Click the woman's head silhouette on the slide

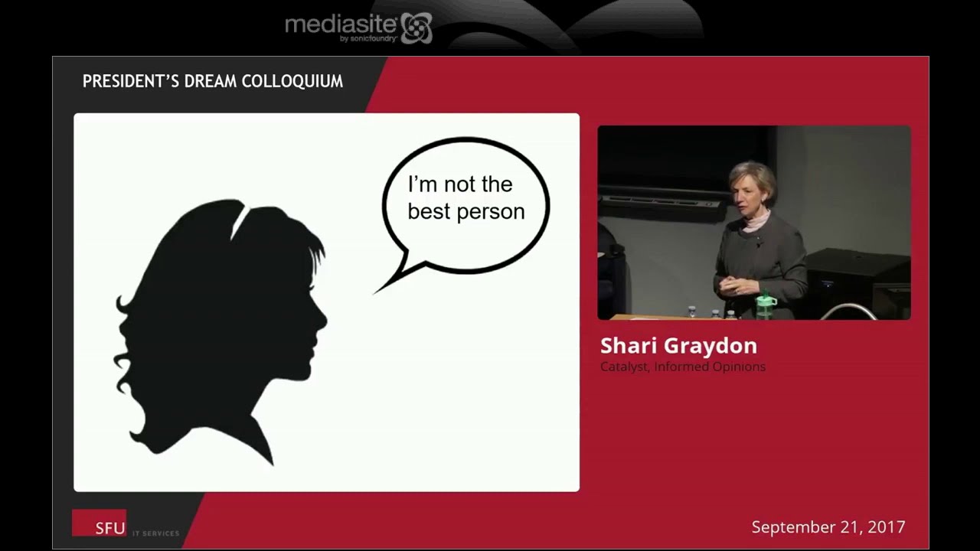220,331
